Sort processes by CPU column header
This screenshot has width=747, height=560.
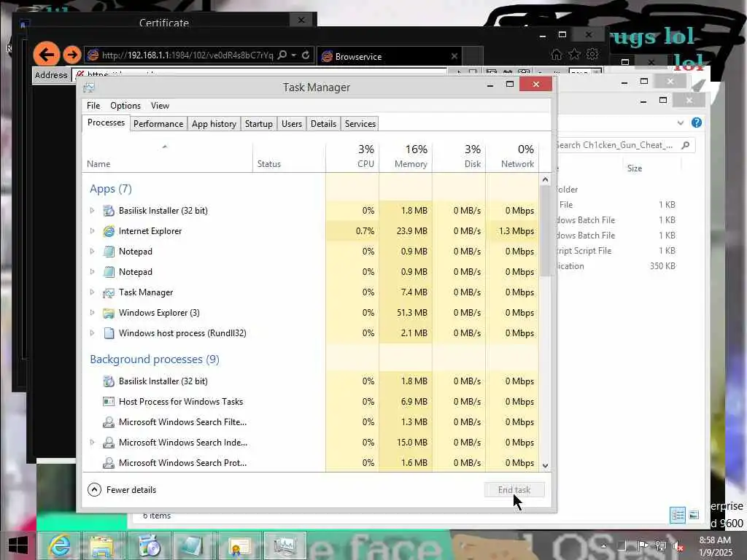[x=352, y=156]
